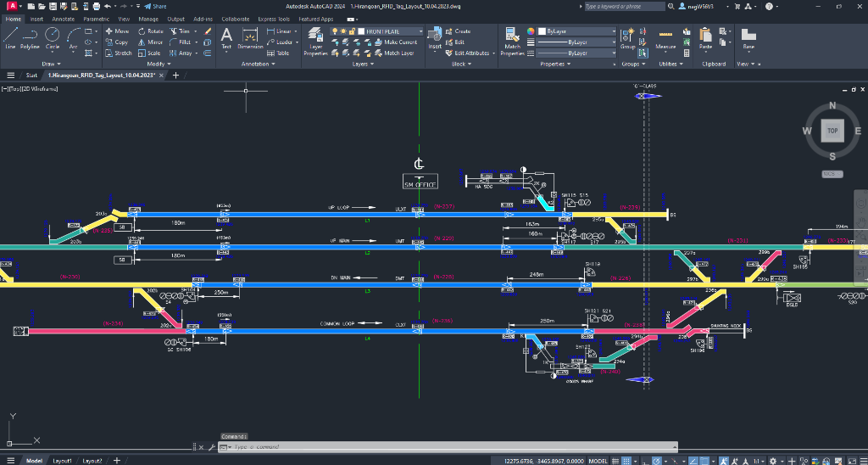Open the Measure utility

point(665,39)
